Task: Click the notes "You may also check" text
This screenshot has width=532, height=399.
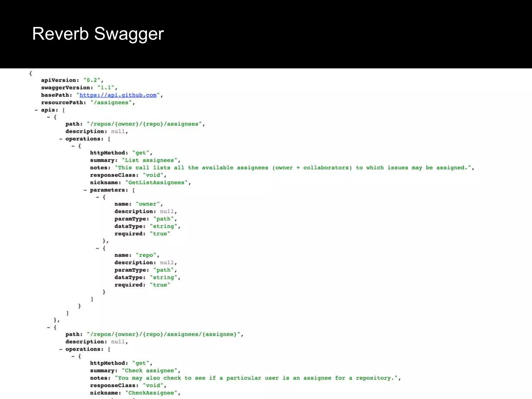Action: coord(256,378)
